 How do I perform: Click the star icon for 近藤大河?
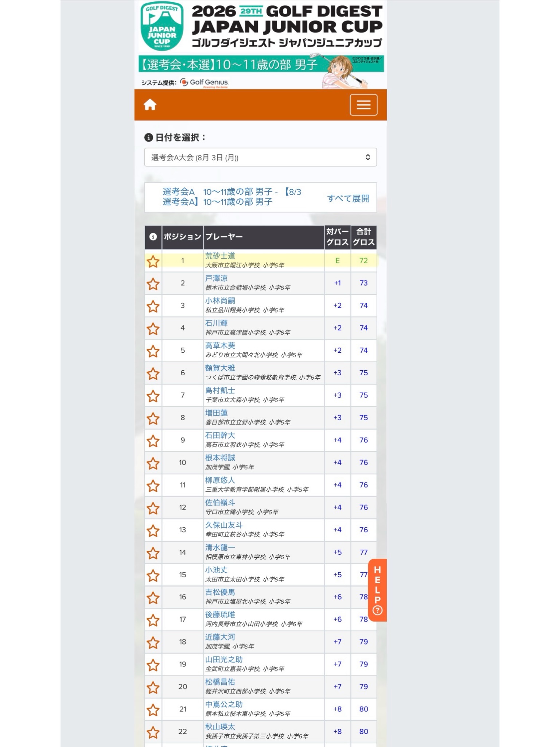pyautogui.click(x=153, y=642)
